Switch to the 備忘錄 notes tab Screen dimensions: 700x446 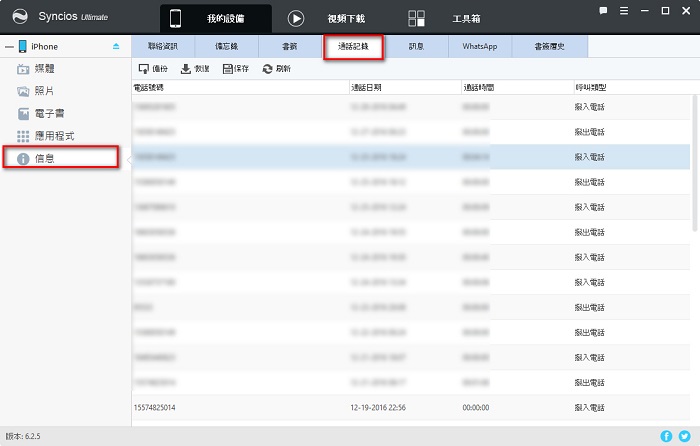tap(227, 46)
